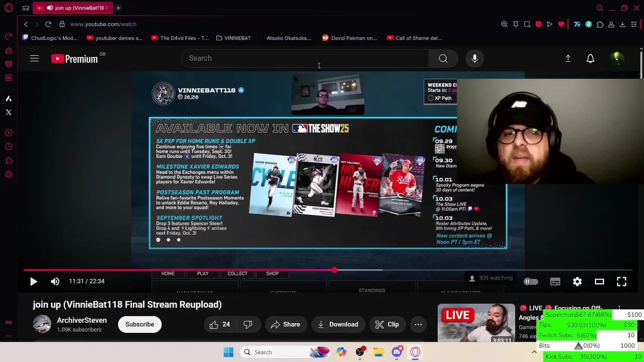Open the Opera sidebar three-dot setup
644x362 pixels.
(9, 336)
